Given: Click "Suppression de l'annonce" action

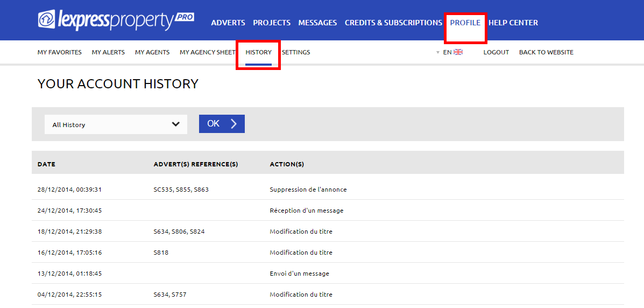Looking at the screenshot, I should click(308, 190).
